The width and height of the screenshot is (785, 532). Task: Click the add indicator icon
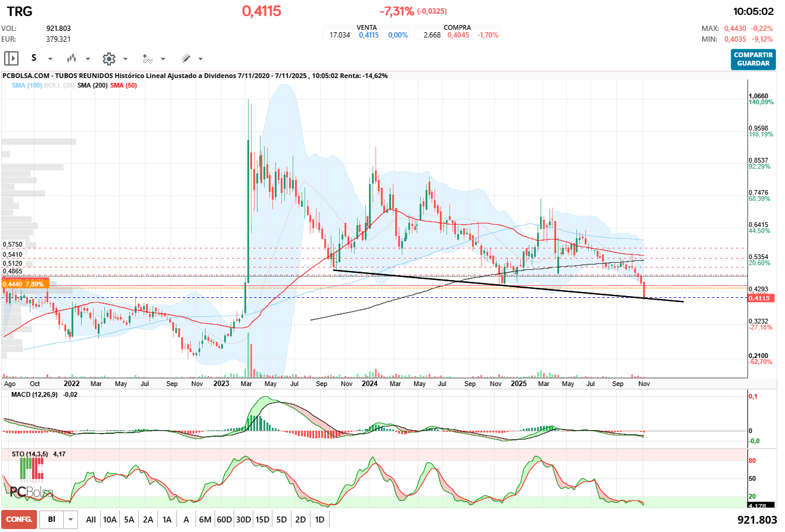click(147, 58)
